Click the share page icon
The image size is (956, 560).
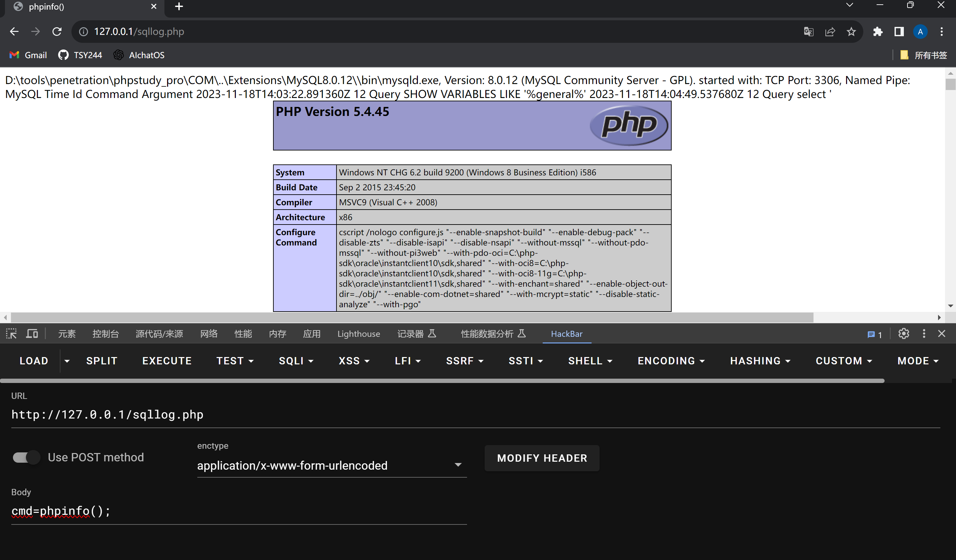coord(830,32)
